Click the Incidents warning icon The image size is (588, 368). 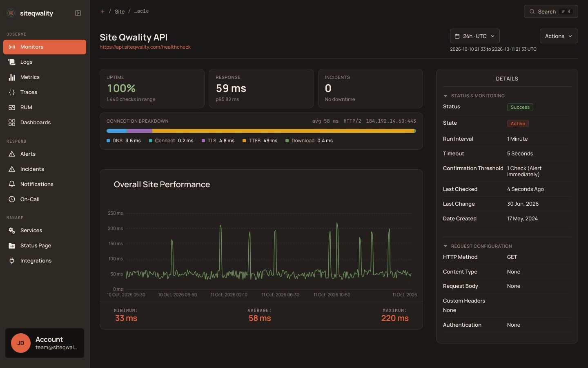pyautogui.click(x=12, y=169)
